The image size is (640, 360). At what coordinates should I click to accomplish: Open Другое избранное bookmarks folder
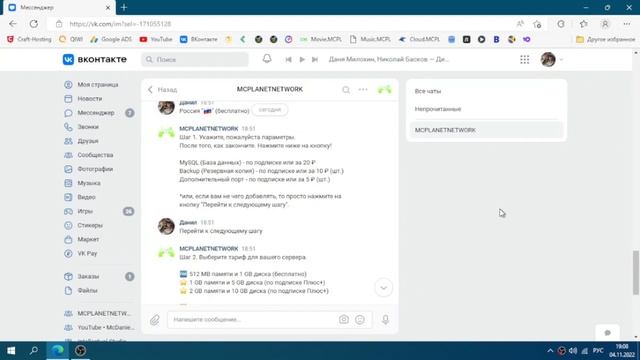pos(605,39)
